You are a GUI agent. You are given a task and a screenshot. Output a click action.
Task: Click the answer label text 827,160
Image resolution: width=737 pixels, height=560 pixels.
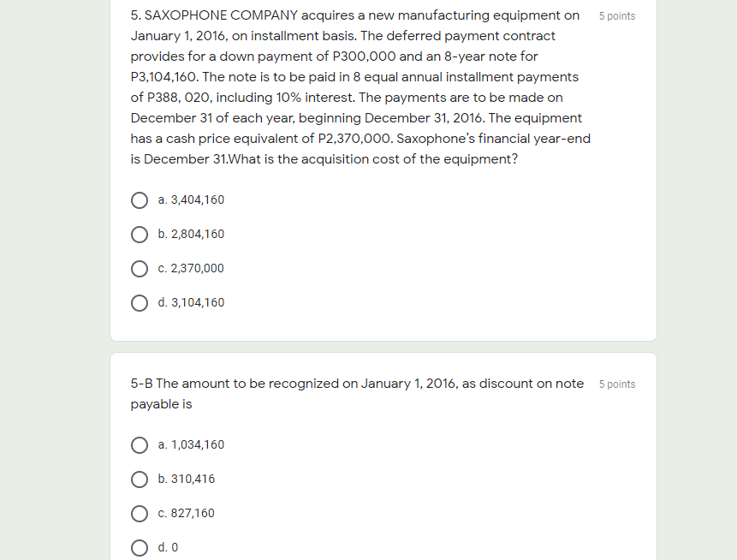coord(193,514)
